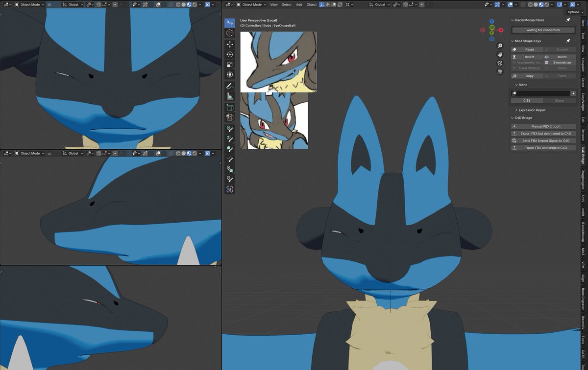
Task: Click the Invert button
Action: (x=527, y=57)
